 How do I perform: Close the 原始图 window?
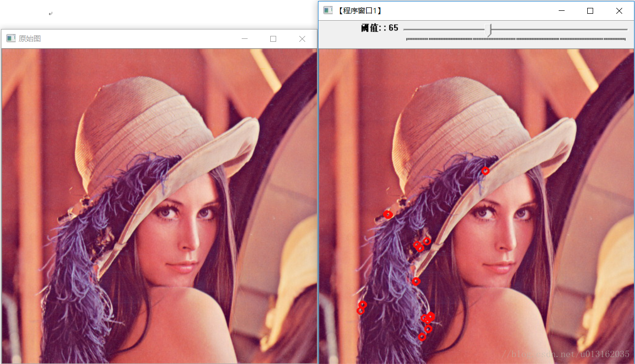302,39
